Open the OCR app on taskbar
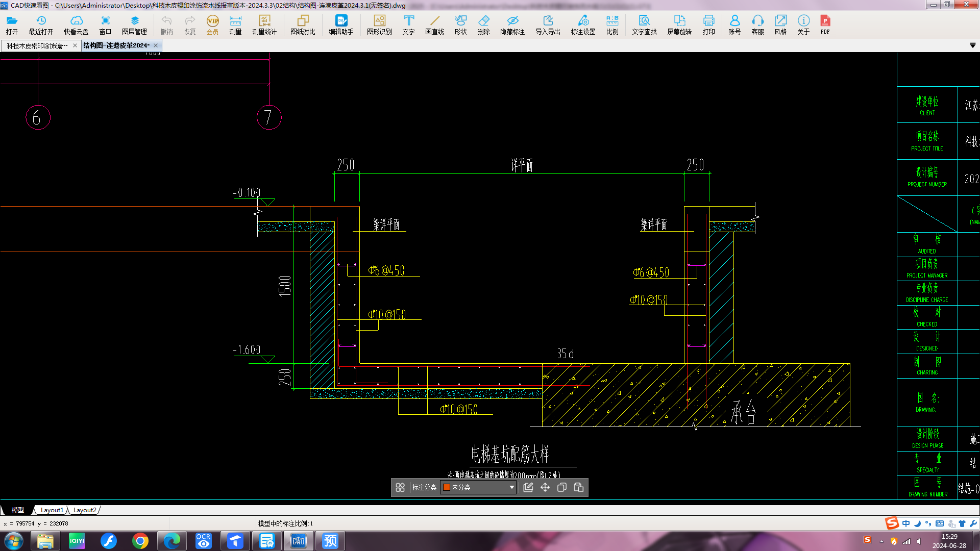 coord(204,541)
